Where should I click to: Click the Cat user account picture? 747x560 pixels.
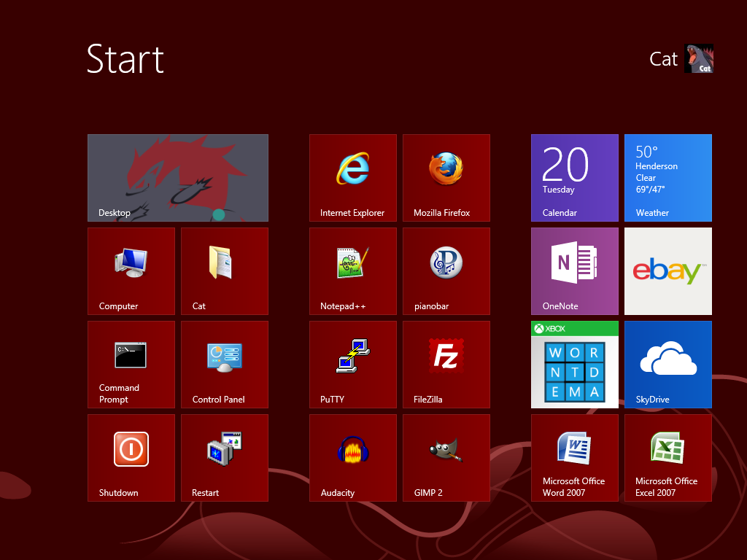coord(698,59)
